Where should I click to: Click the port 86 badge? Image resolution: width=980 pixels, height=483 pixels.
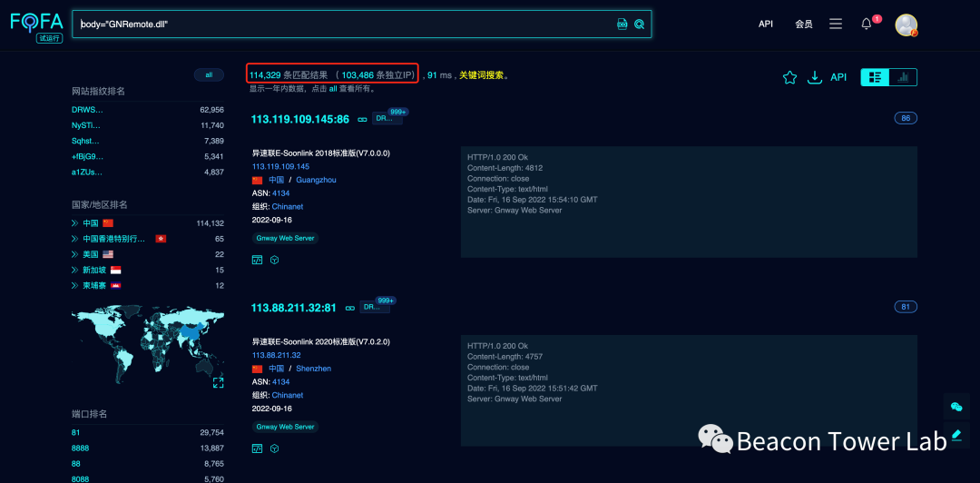click(x=906, y=118)
